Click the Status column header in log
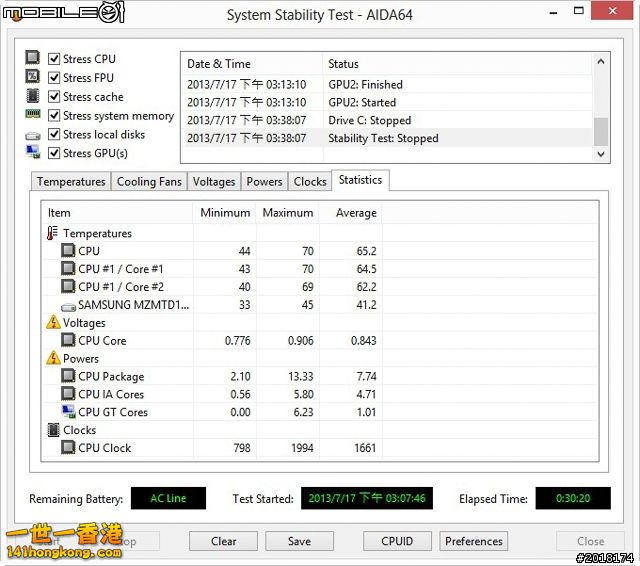The width and height of the screenshot is (640, 566). [457, 64]
